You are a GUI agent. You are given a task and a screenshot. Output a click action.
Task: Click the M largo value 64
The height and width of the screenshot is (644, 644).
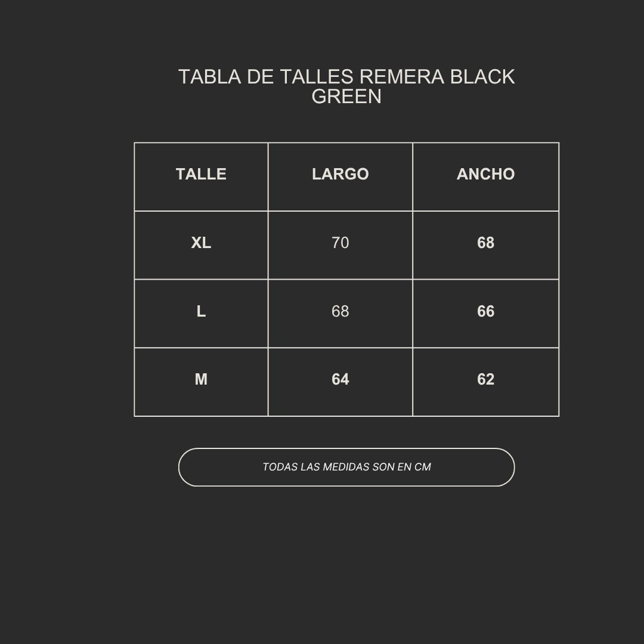[340, 379]
